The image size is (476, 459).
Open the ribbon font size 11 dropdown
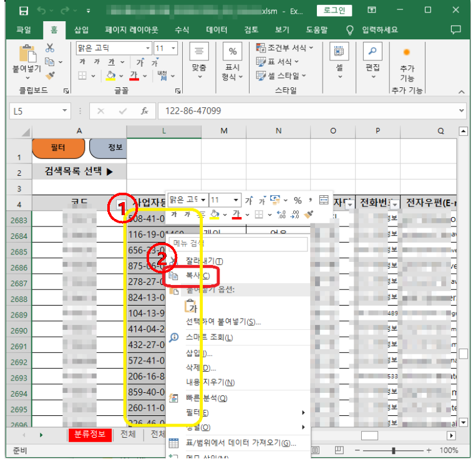pyautogui.click(x=173, y=48)
